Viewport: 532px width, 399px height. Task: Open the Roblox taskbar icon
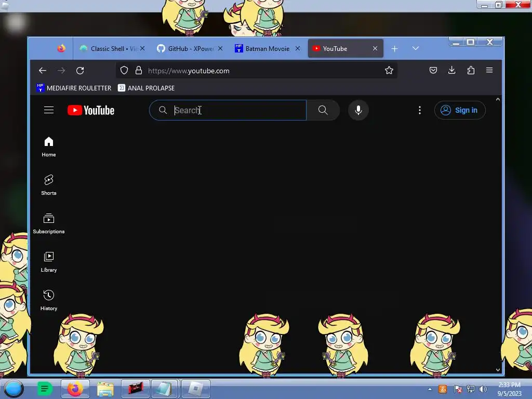[x=196, y=389]
